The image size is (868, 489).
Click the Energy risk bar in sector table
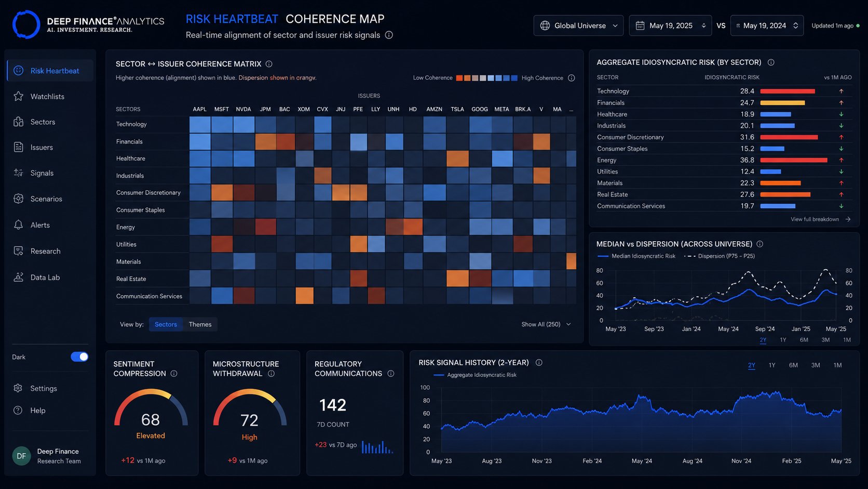point(794,160)
